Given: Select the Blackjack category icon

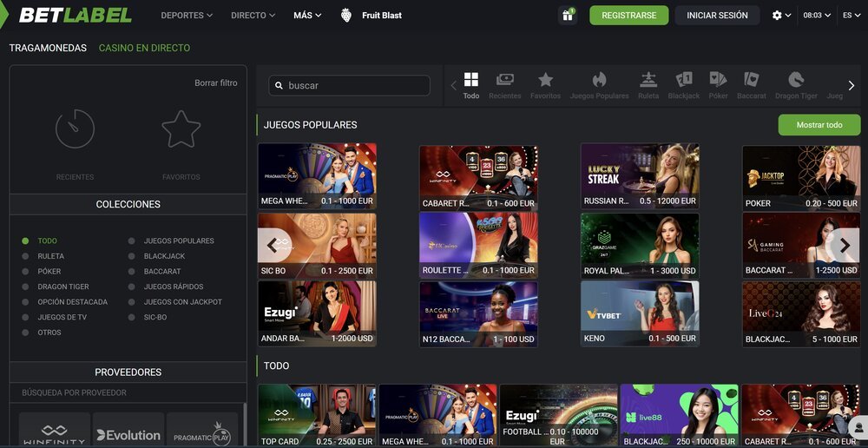Looking at the screenshot, I should pyautogui.click(x=684, y=80).
